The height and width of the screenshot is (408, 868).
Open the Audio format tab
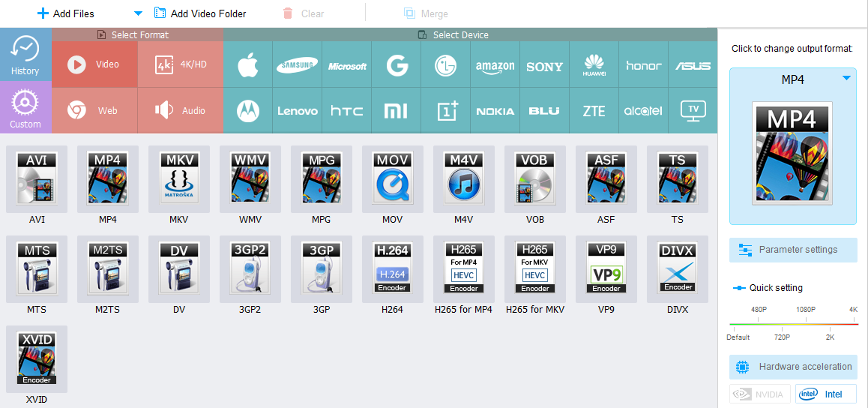pos(181,111)
